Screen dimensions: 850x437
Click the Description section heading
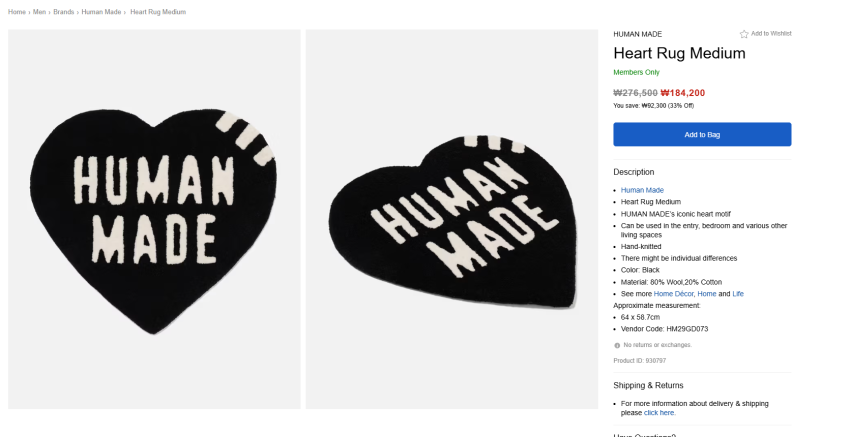(633, 172)
